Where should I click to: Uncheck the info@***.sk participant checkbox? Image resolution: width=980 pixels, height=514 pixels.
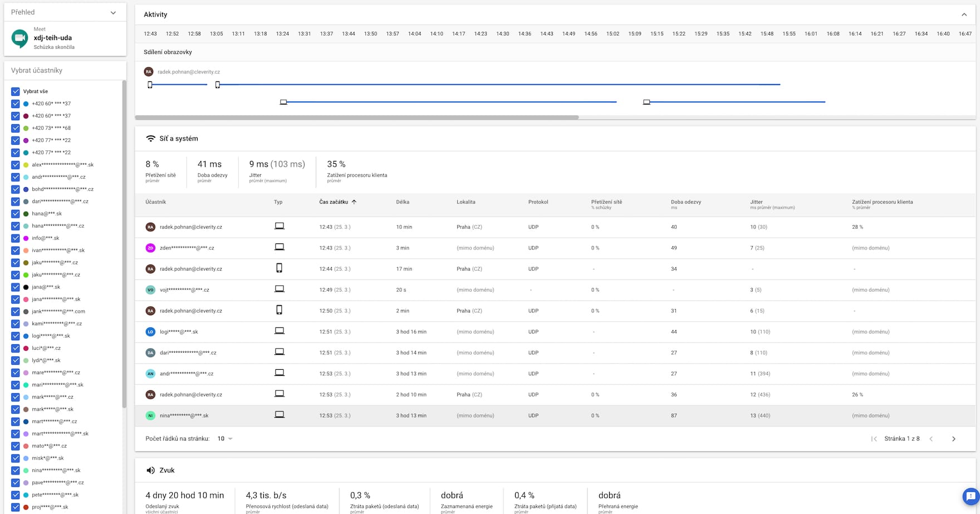pos(16,238)
